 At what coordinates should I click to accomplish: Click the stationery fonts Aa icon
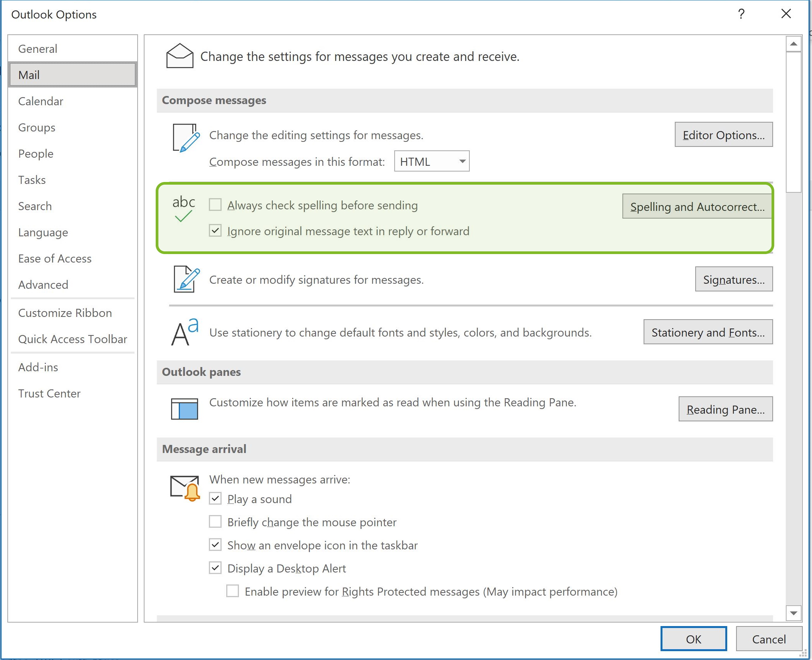(x=185, y=332)
